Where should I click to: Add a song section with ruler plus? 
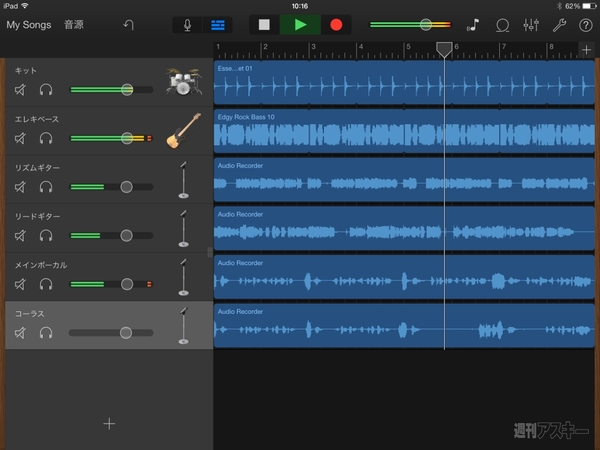pos(586,50)
